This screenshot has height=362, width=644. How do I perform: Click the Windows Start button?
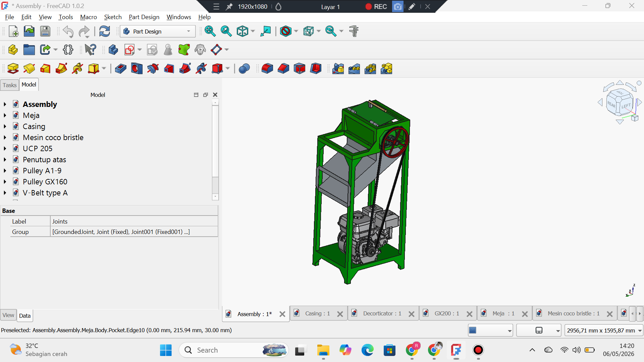(166, 350)
